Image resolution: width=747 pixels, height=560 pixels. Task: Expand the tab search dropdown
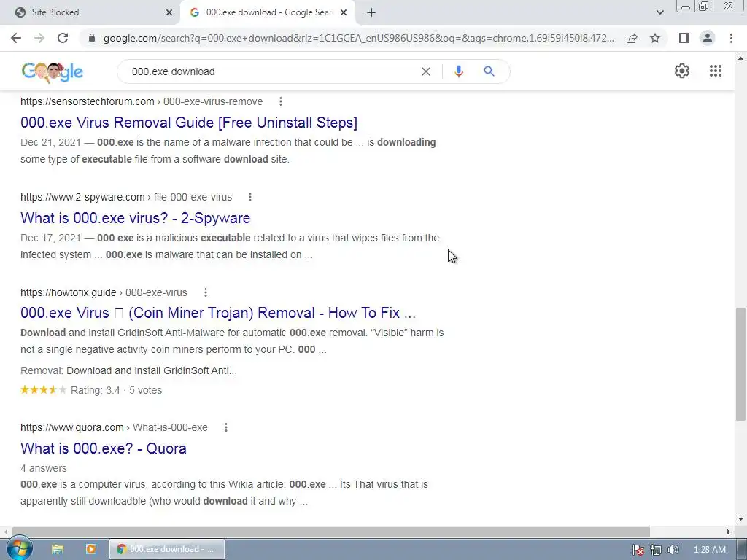pos(659,12)
